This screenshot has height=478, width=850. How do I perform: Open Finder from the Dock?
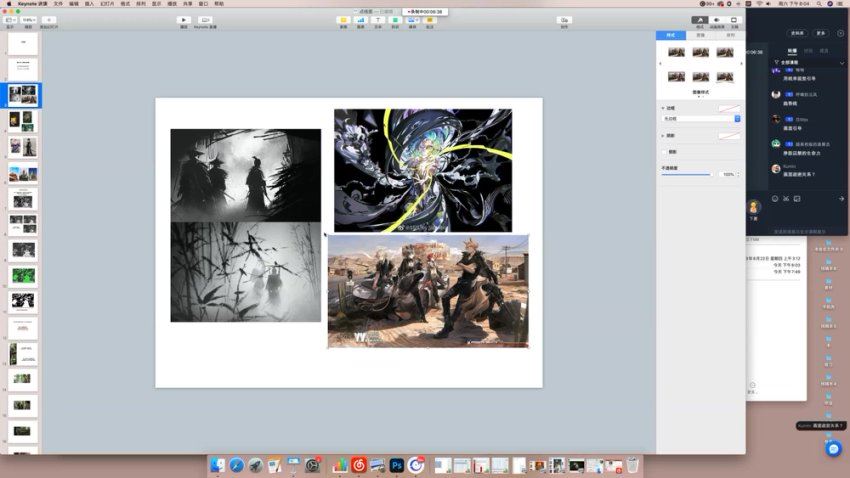tap(218, 465)
